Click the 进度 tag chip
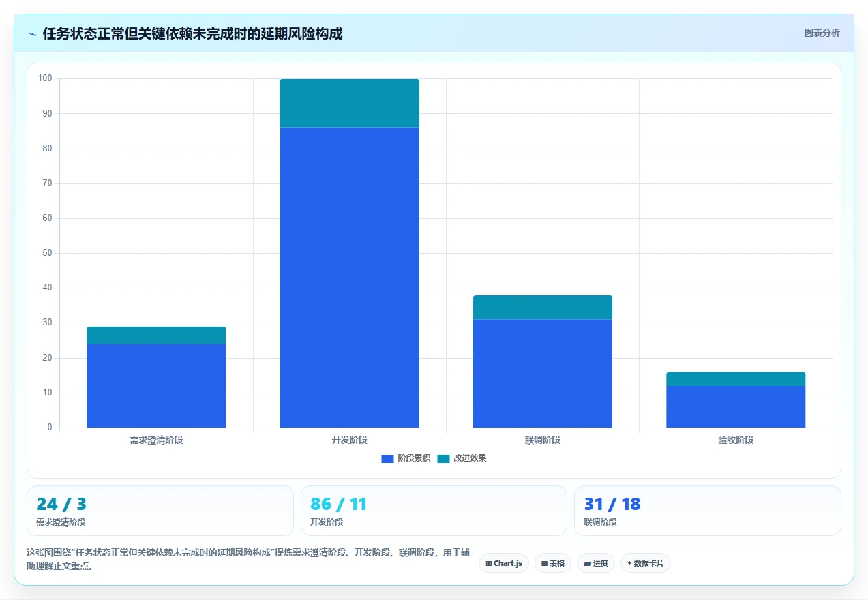This screenshot has height=600, width=868. [x=596, y=563]
